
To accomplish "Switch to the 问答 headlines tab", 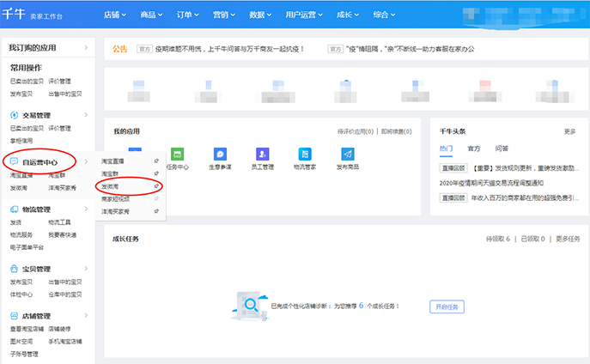I will 502,149.
